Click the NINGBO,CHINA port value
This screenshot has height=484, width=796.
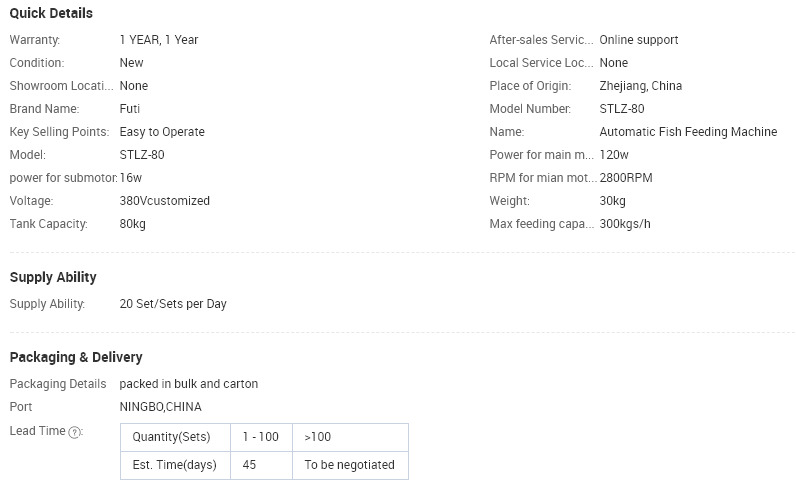(x=160, y=407)
